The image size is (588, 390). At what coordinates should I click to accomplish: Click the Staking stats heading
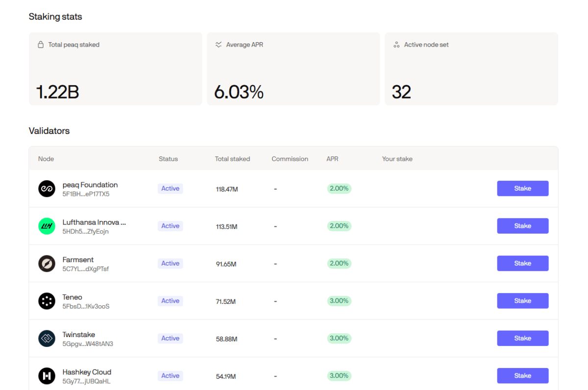coord(55,17)
